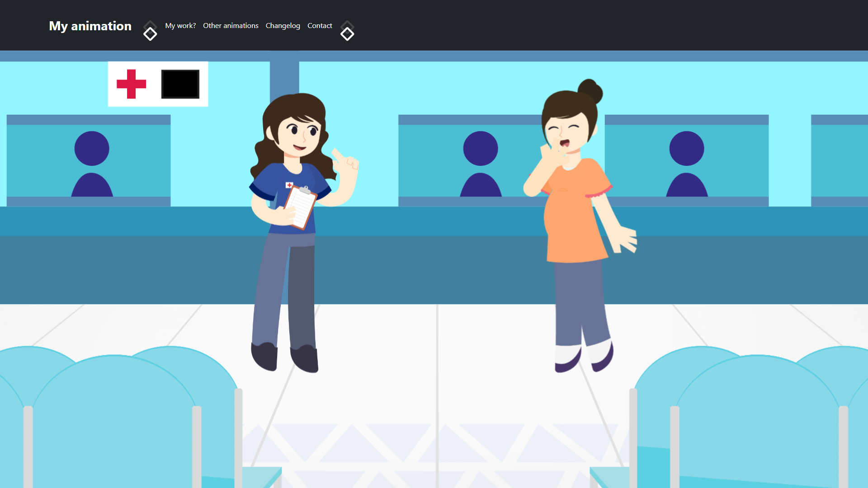
Task: Open the Contact link
Action: 320,26
